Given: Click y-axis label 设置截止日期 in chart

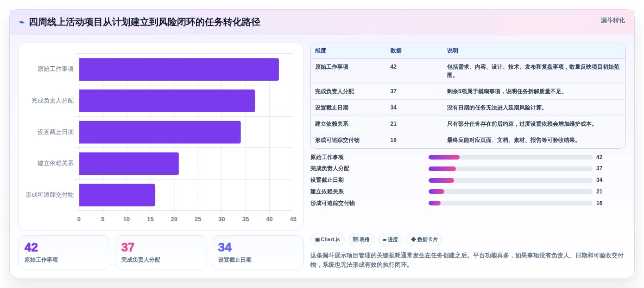Looking at the screenshot, I should (56, 132).
